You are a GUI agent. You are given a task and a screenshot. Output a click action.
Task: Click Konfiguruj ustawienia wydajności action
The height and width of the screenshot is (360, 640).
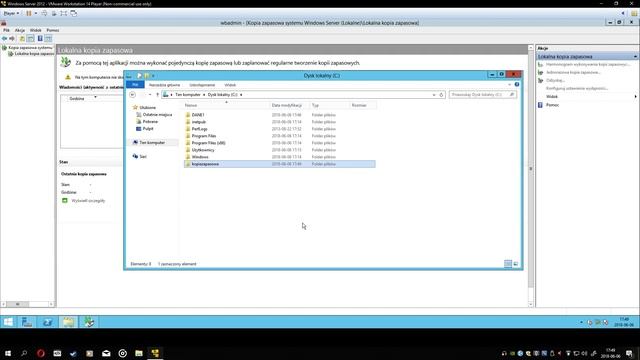pos(577,88)
